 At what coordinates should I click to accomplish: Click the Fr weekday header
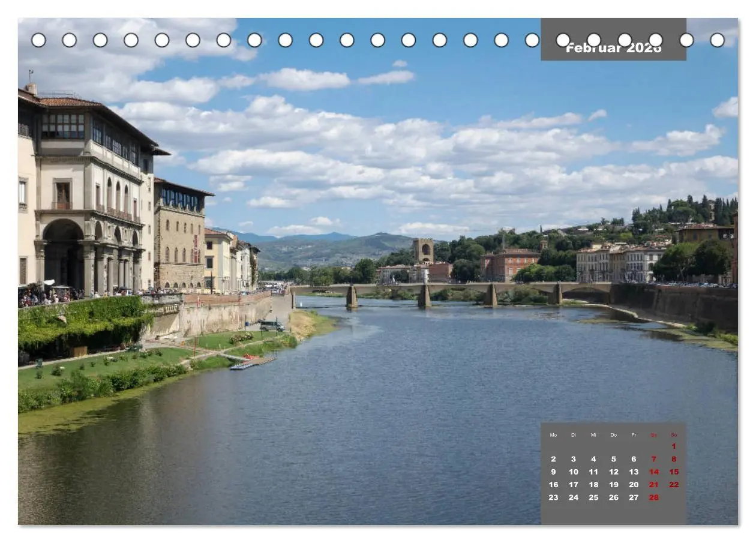(634, 435)
